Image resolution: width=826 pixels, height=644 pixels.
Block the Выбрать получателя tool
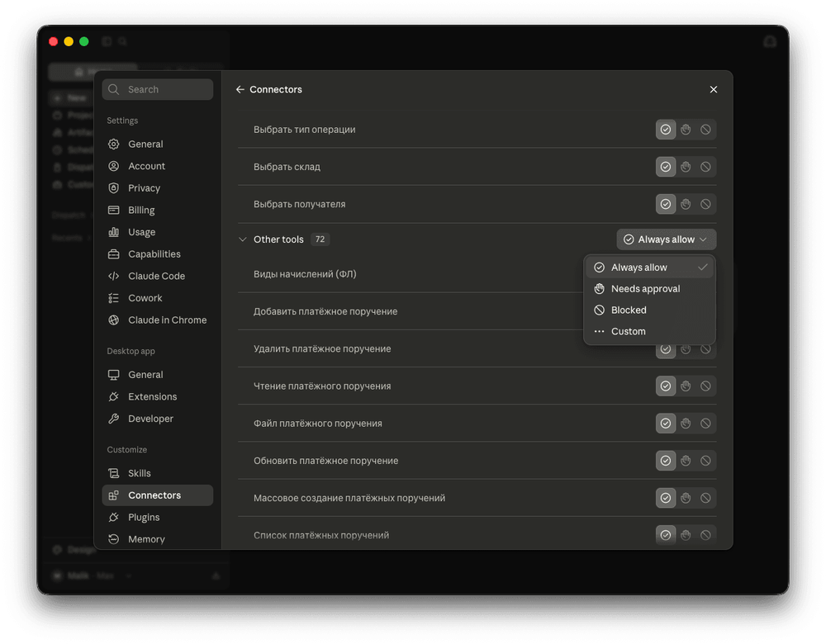[x=705, y=204]
